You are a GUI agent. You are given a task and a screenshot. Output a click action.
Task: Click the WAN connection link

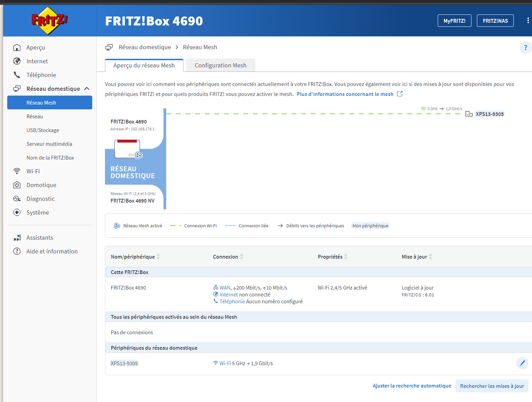click(x=225, y=288)
